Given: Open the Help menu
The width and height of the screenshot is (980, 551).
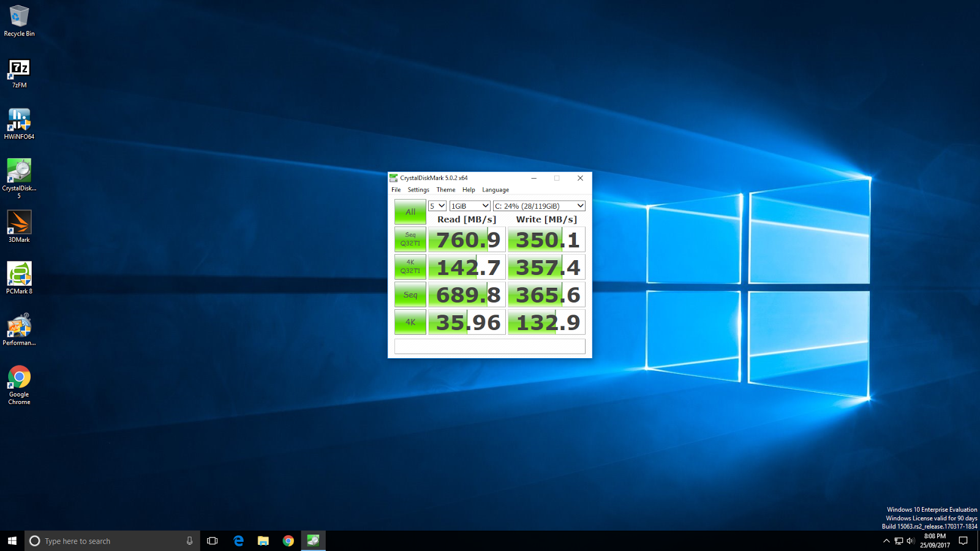Looking at the screenshot, I should click(x=469, y=190).
